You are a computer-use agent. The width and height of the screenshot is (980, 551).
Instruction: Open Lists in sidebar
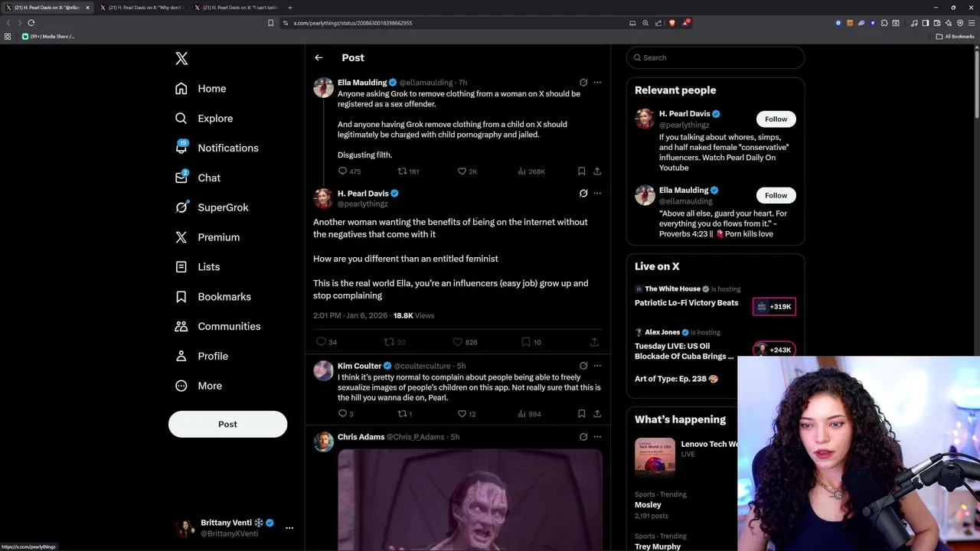pyautogui.click(x=198, y=267)
